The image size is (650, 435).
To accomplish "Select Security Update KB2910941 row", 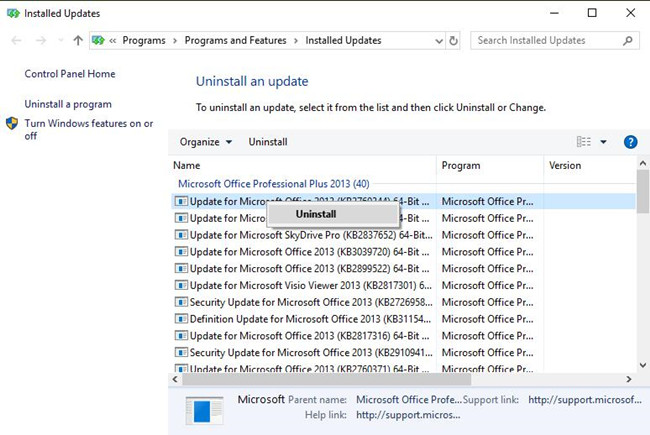I will 403,353.
